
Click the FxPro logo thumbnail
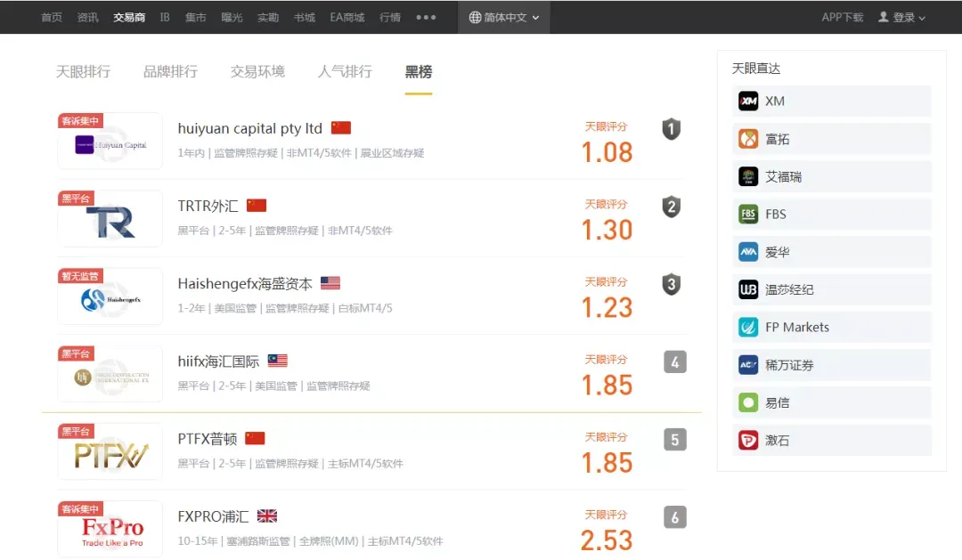(x=110, y=529)
